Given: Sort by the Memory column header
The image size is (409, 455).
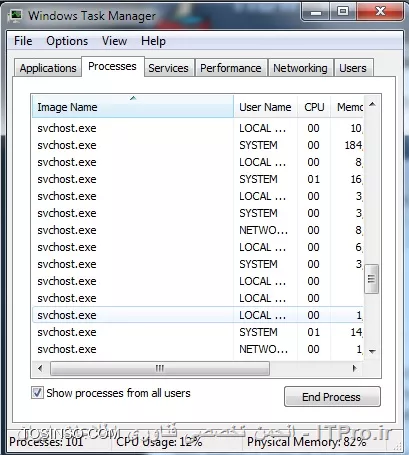Looking at the screenshot, I should (x=347, y=107).
